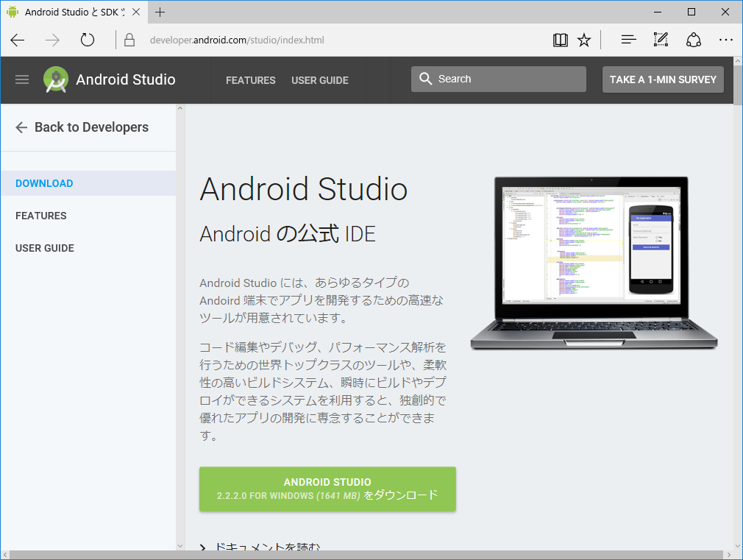Select DOWNLOAD in the left sidebar
Viewport: 743px width, 560px height.
coord(44,183)
